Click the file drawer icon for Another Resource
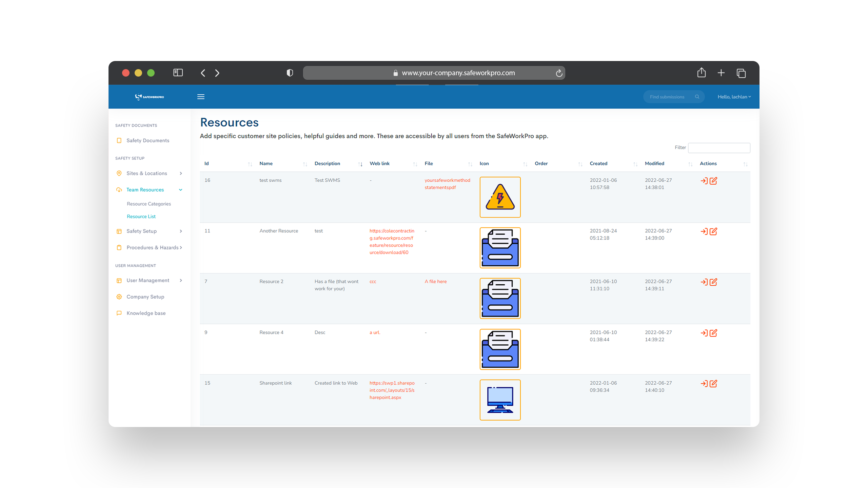The height and width of the screenshot is (488, 868). tap(500, 248)
